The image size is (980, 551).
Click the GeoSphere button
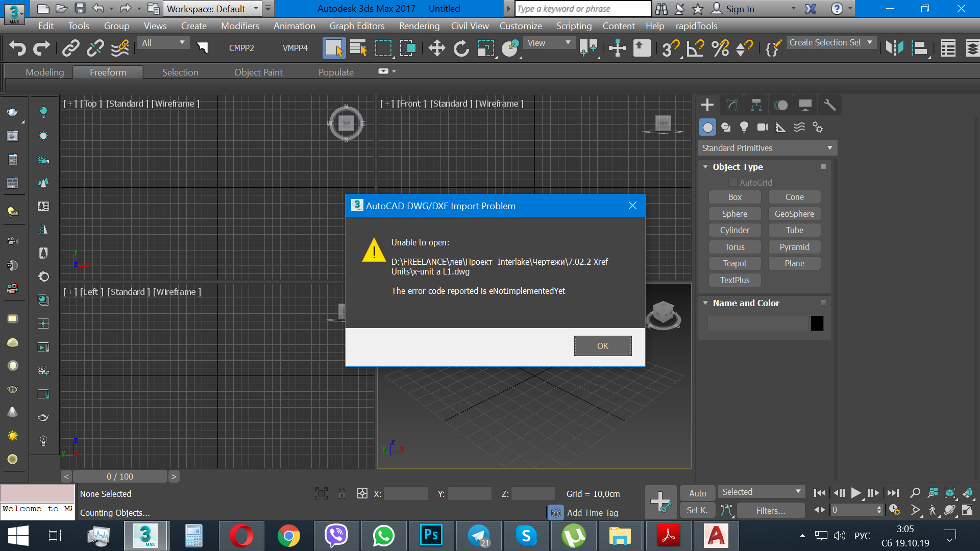[794, 214]
